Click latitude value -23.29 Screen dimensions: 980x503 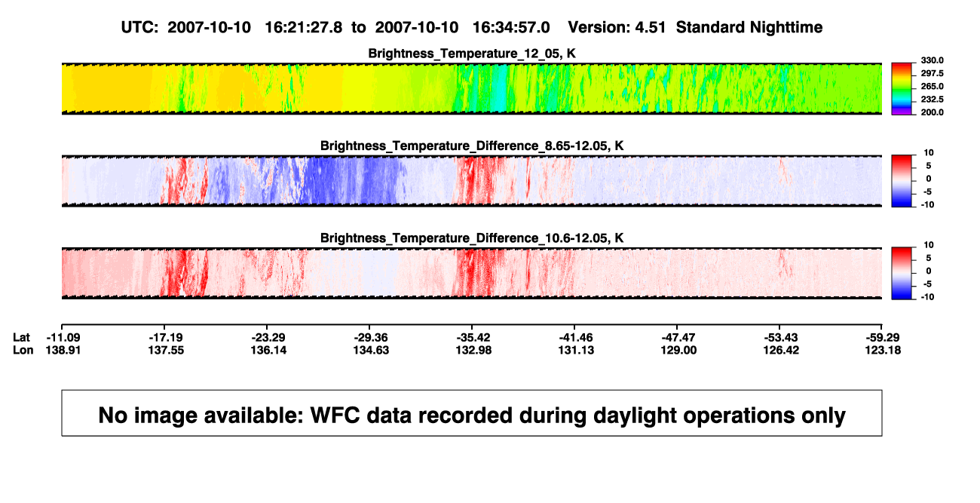click(268, 337)
